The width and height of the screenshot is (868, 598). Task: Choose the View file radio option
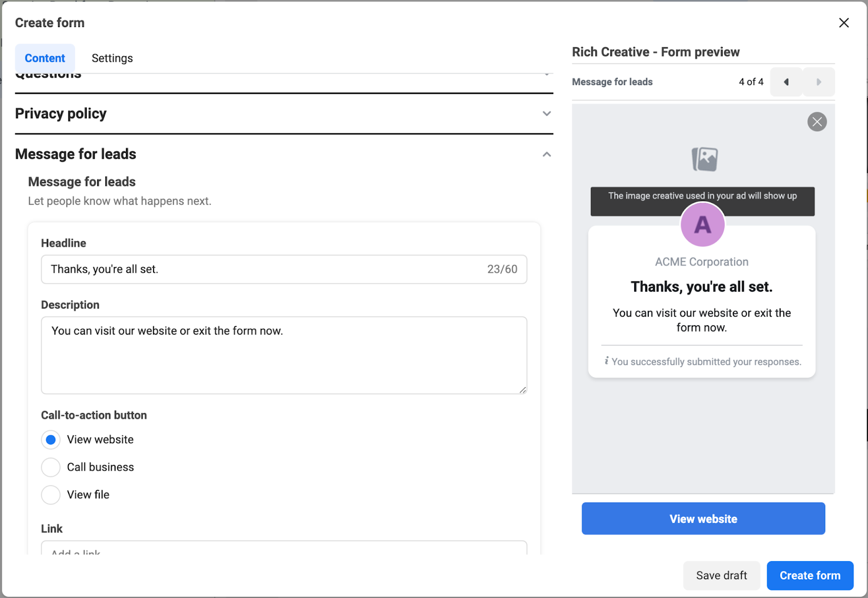[51, 495]
